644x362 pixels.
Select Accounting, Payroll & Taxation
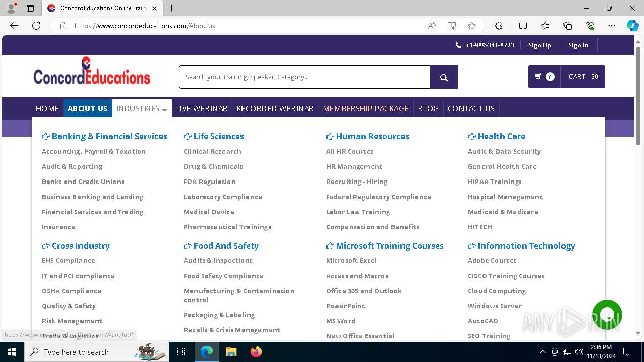(x=94, y=151)
